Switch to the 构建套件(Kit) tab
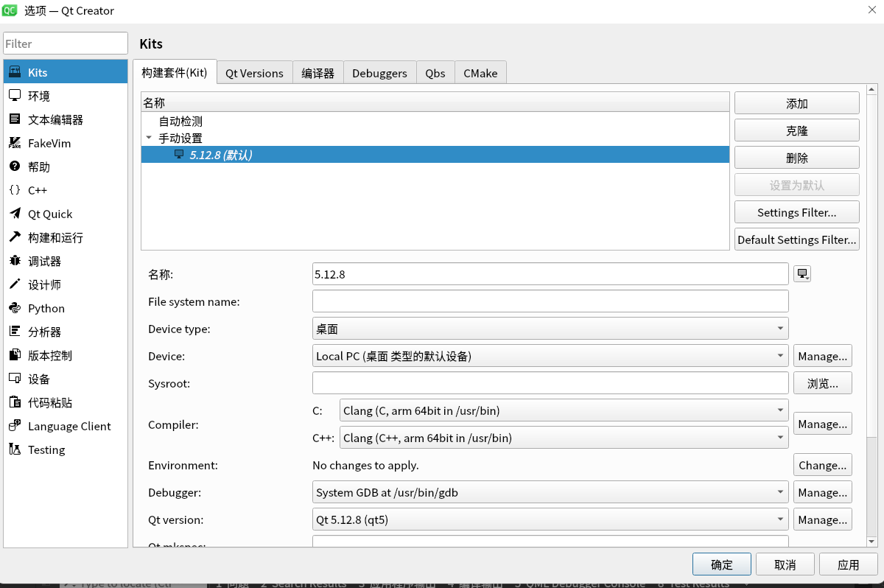This screenshot has width=884, height=588. tap(175, 72)
